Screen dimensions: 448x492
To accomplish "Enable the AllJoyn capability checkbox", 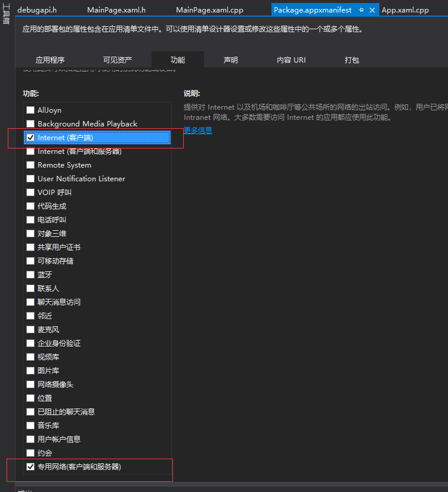I will click(30, 110).
